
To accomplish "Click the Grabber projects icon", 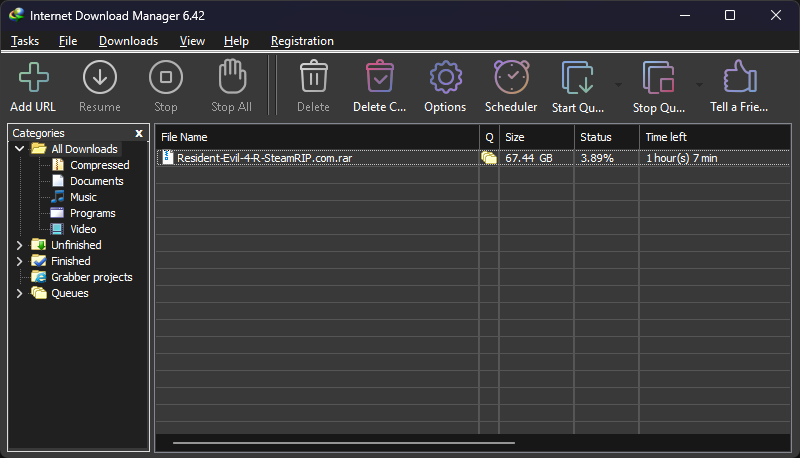I will [x=39, y=276].
